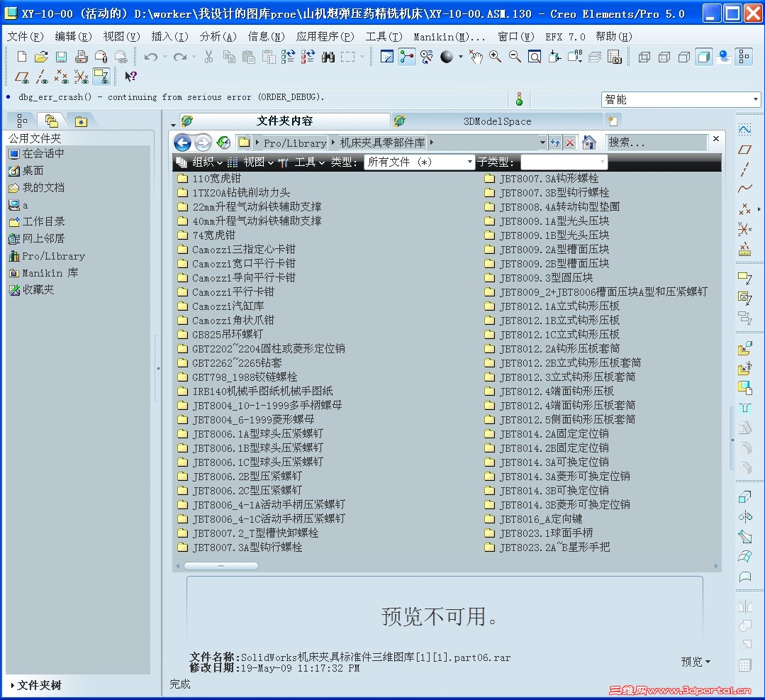The image size is (765, 700).
Task: Click the Save icon in toolbar
Action: 62,57
